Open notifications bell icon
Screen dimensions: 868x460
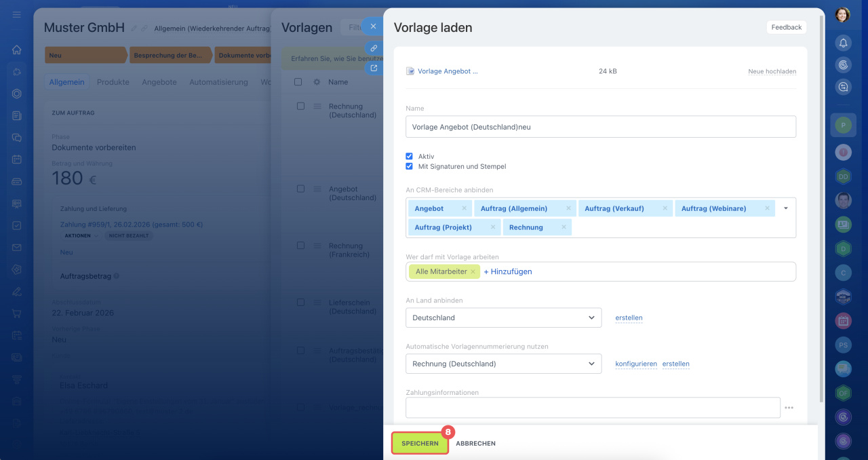click(843, 43)
